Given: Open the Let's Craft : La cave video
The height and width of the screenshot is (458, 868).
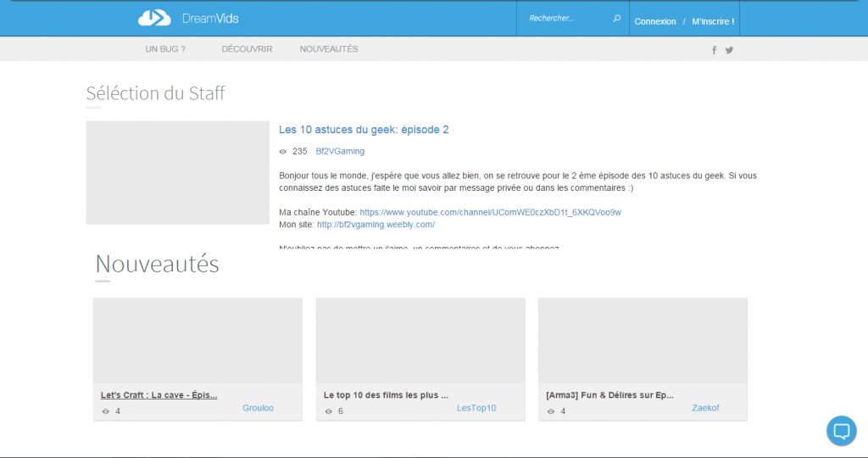Looking at the screenshot, I should [159, 395].
